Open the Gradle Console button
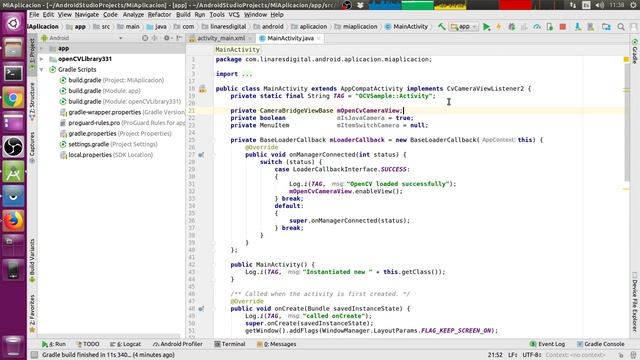 [600, 344]
